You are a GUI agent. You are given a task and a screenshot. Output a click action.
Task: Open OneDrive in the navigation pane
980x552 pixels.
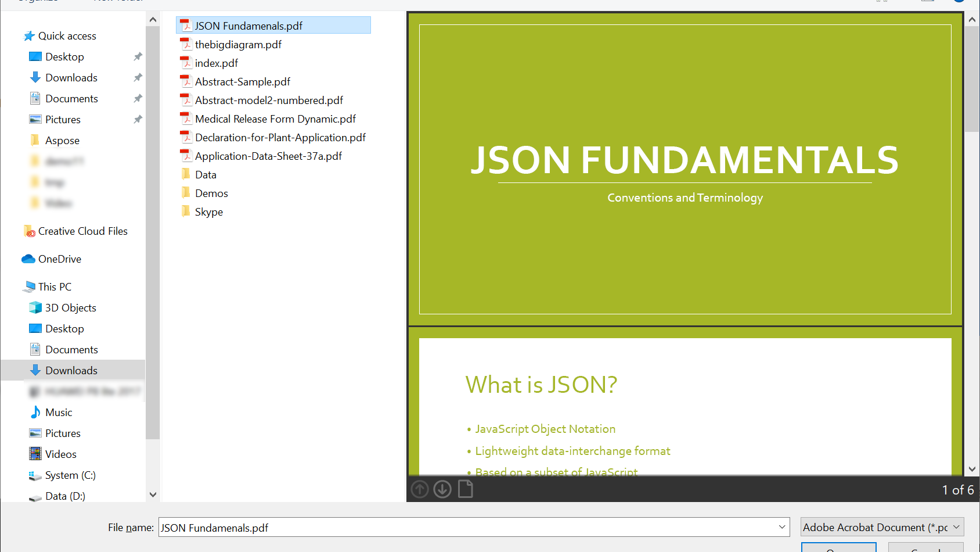coord(59,259)
